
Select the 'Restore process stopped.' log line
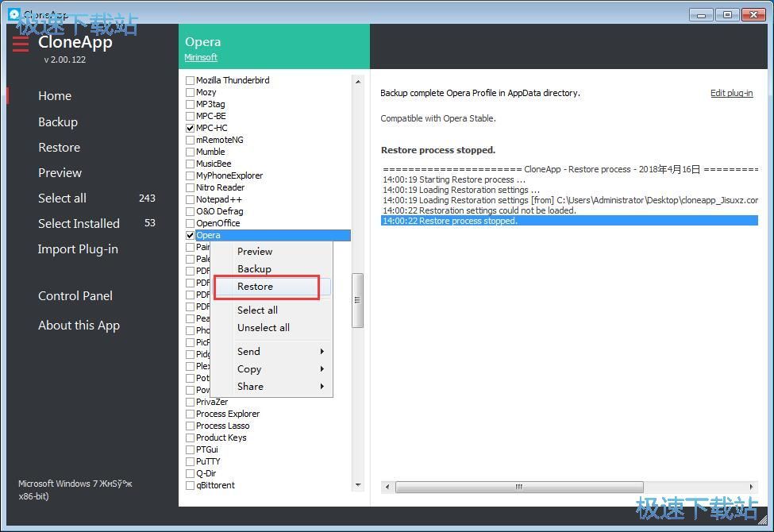coord(570,221)
